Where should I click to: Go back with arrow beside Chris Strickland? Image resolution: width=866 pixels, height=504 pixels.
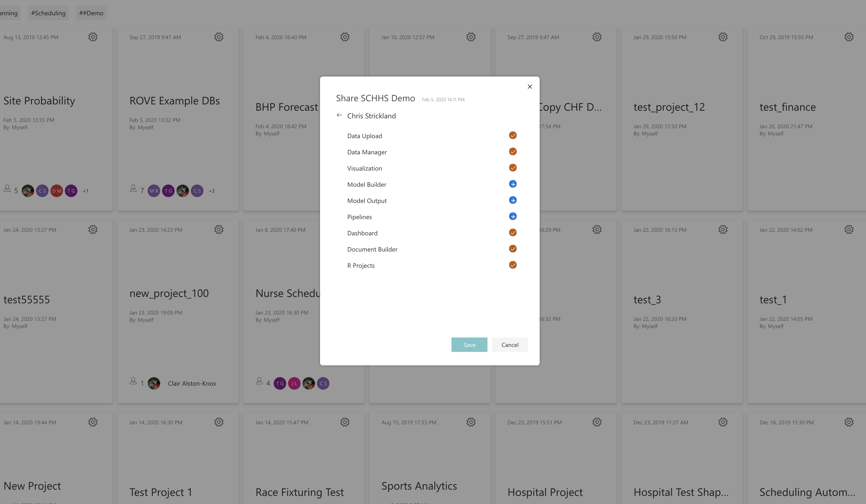[x=339, y=115]
